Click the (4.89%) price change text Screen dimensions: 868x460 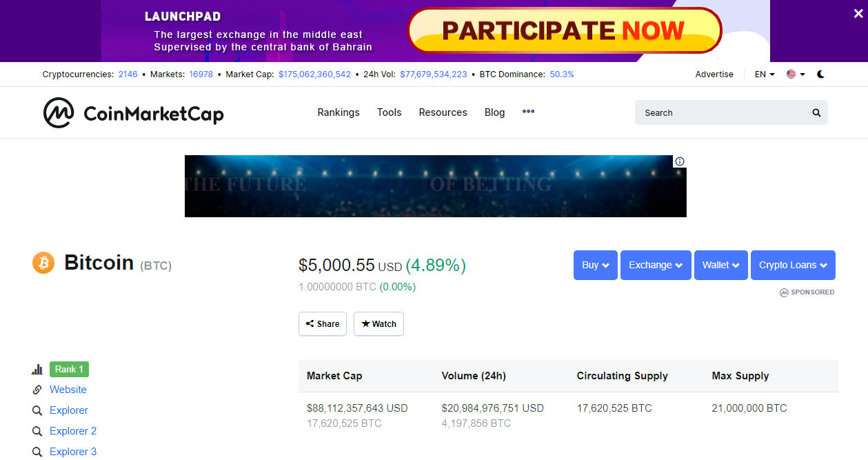coord(436,266)
